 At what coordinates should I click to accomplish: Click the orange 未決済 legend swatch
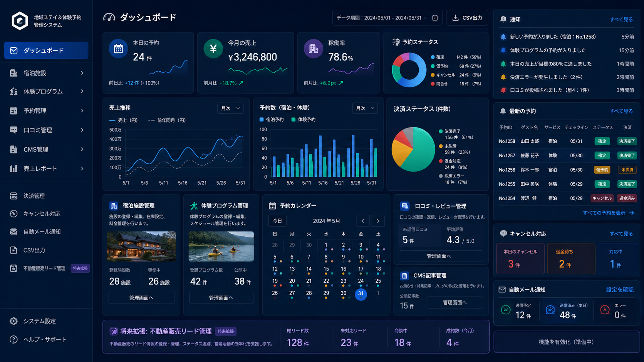pyautogui.click(x=441, y=146)
